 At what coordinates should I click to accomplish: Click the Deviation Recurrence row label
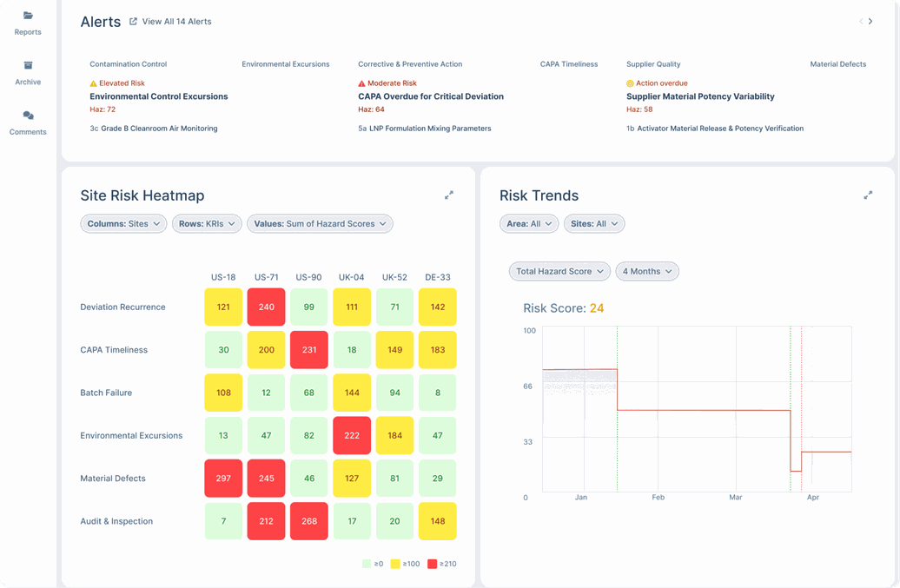pyautogui.click(x=122, y=307)
